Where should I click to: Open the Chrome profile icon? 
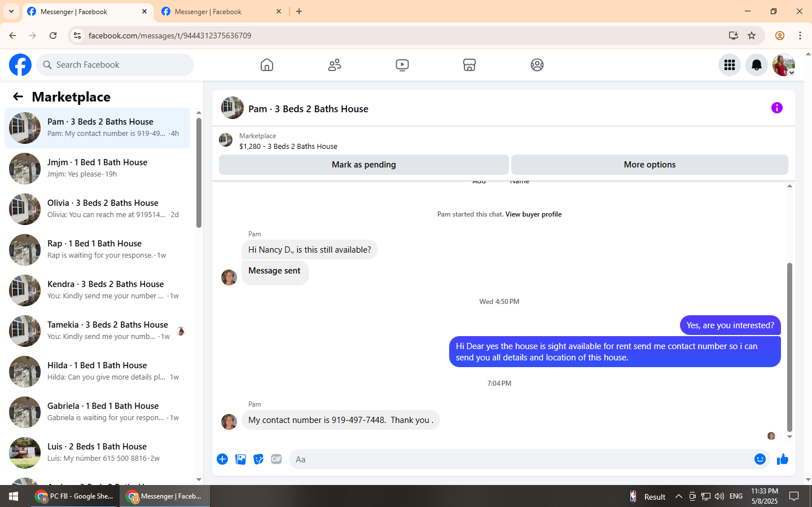(x=780, y=36)
